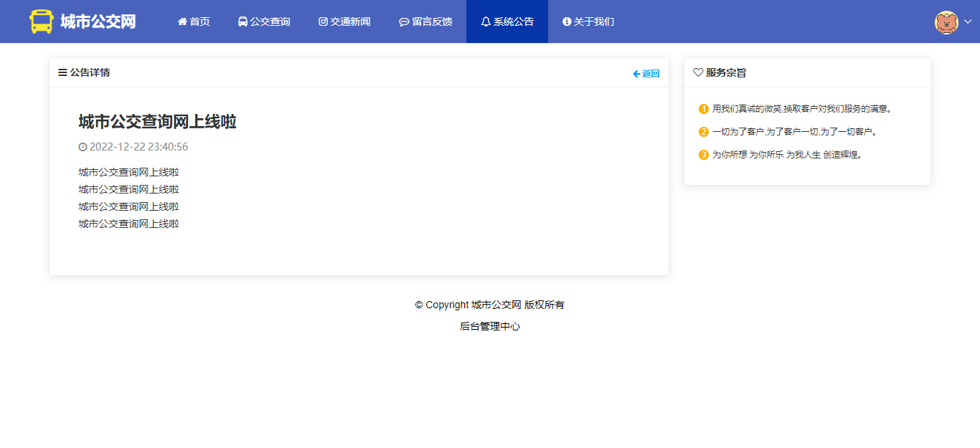
Task: Click the bus icon beside 公交查询
Action: (x=242, y=22)
